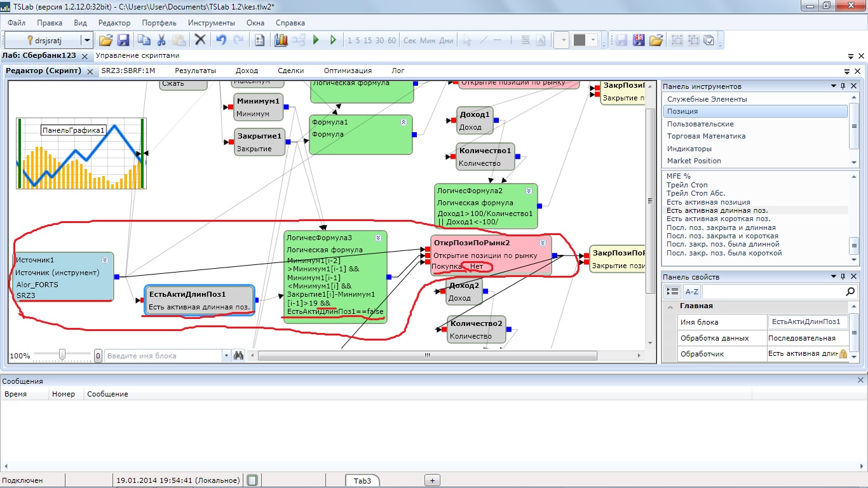Open the bar chart icon in the toolbar
The width and height of the screenshot is (868, 488).
tap(281, 40)
